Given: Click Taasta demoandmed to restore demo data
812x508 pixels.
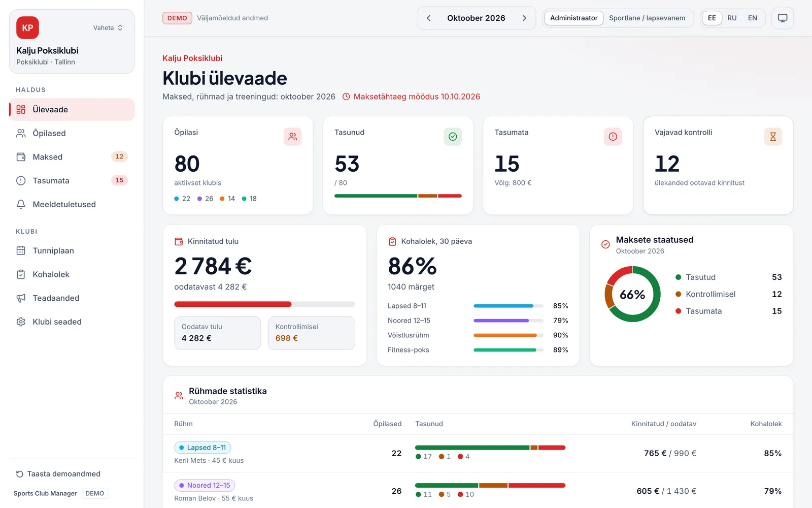Looking at the screenshot, I should [58, 474].
